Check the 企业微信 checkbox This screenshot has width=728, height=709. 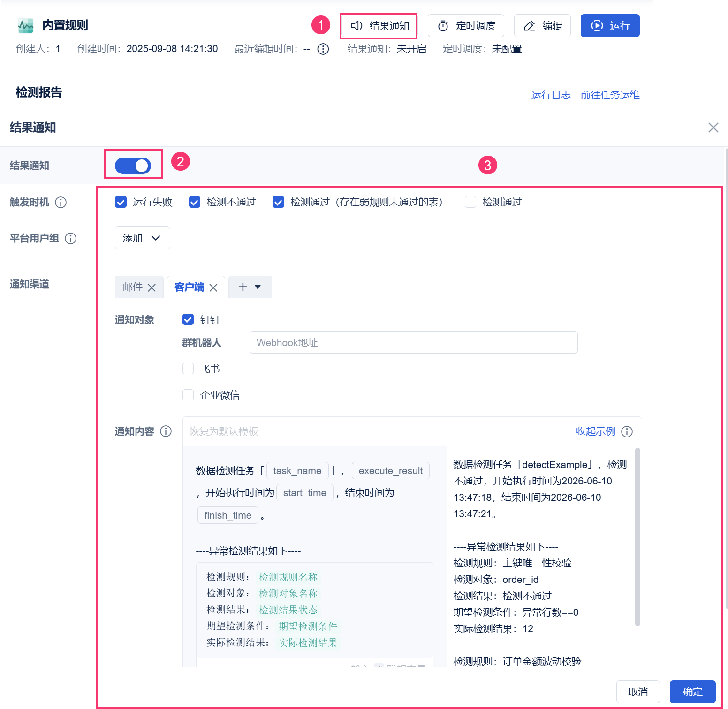(x=188, y=395)
